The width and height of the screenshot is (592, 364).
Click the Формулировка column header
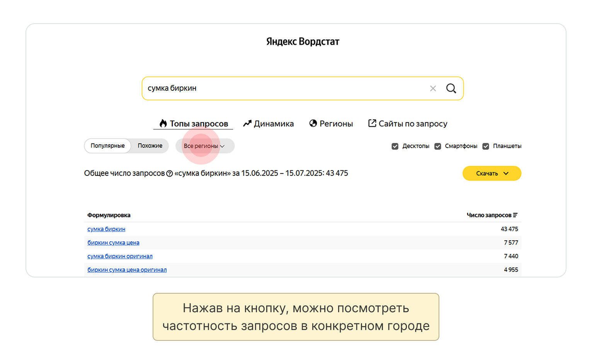point(109,215)
